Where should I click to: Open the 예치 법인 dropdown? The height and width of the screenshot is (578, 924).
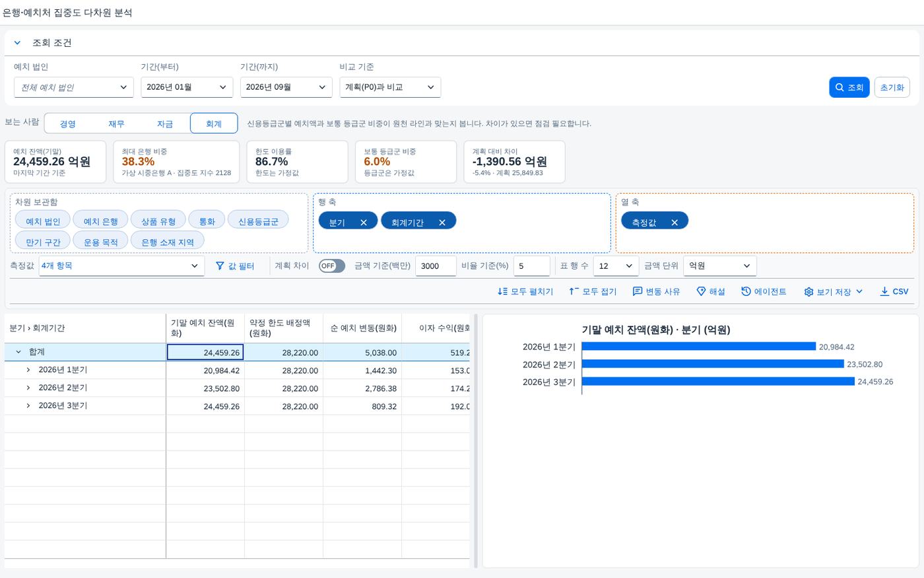[74, 87]
